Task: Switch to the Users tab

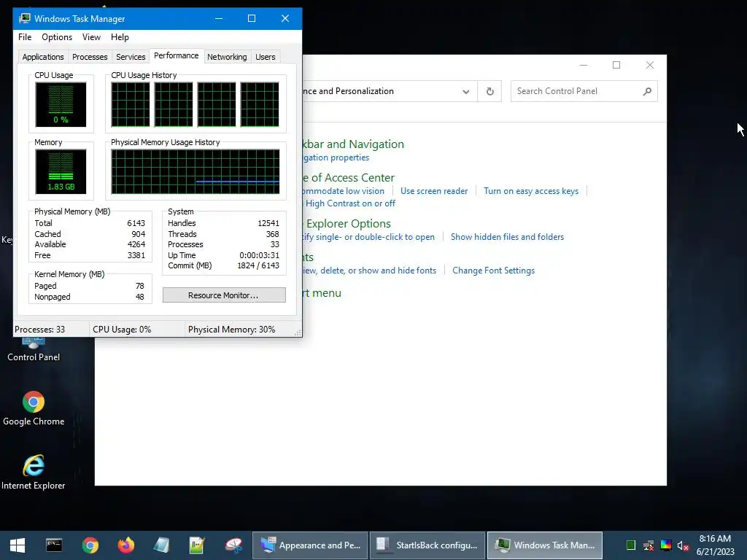Action: pos(265,57)
